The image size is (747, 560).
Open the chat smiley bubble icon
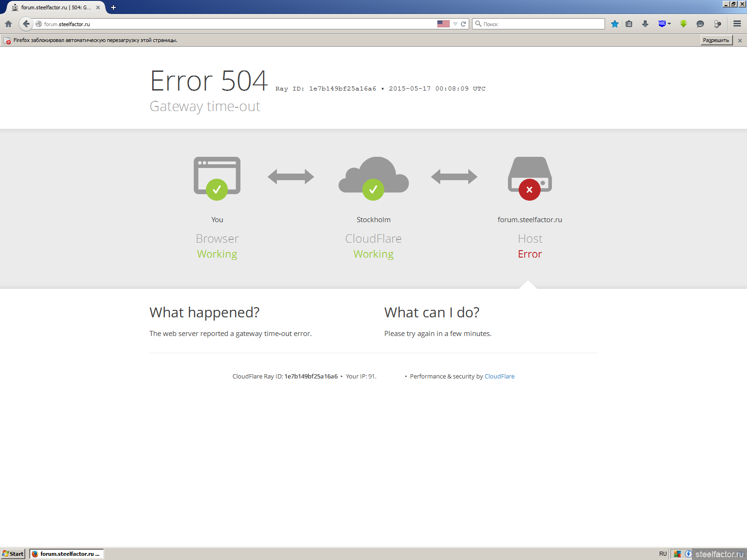(x=700, y=24)
